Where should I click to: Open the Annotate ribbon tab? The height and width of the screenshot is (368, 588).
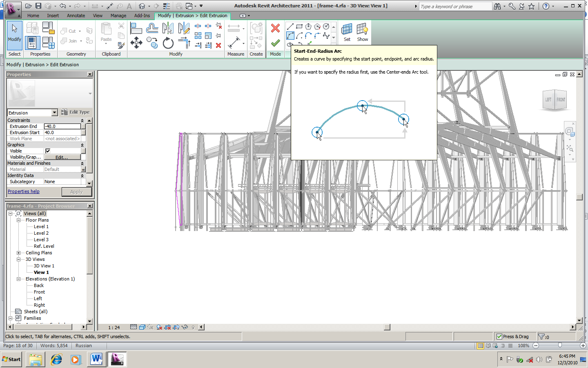[x=76, y=16]
